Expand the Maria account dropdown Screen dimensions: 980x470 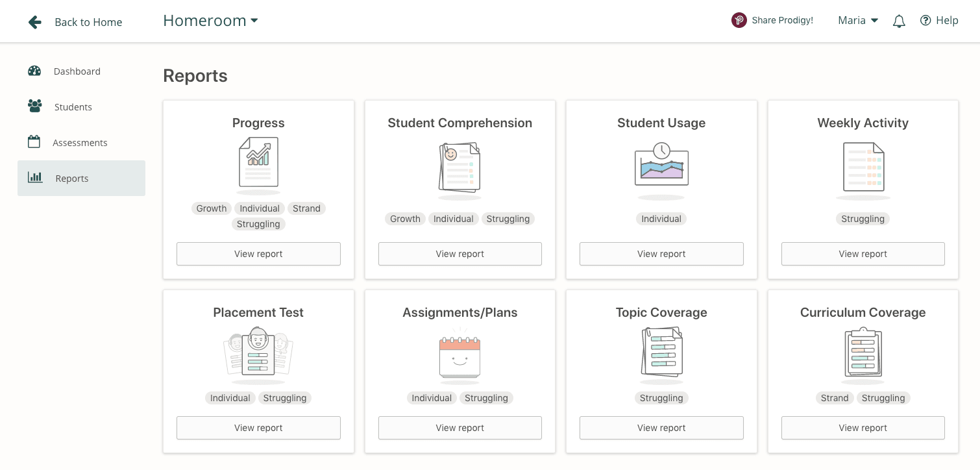[x=857, y=20]
